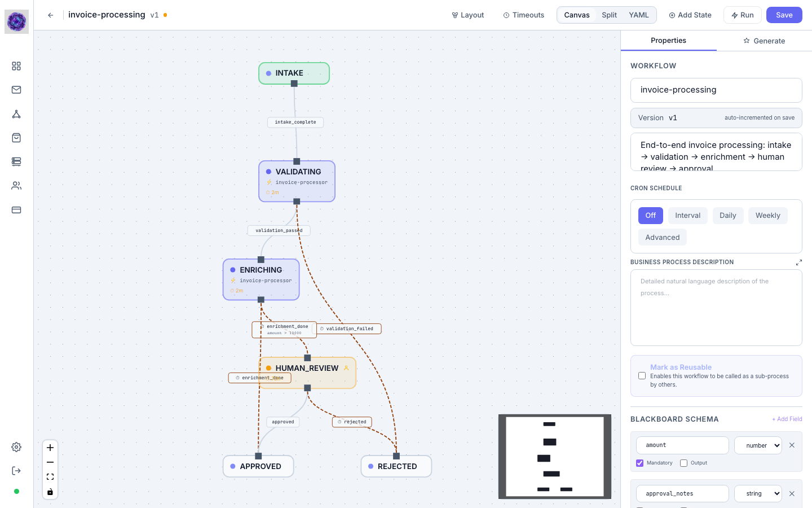Image resolution: width=812 pixels, height=508 pixels.
Task: Switch to the YAML view tab
Action: 639,15
